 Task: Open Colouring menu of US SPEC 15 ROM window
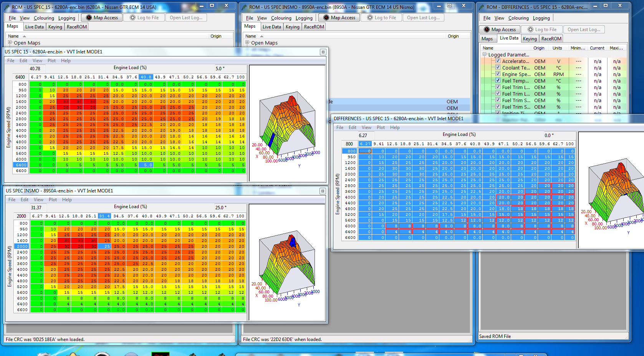click(44, 18)
